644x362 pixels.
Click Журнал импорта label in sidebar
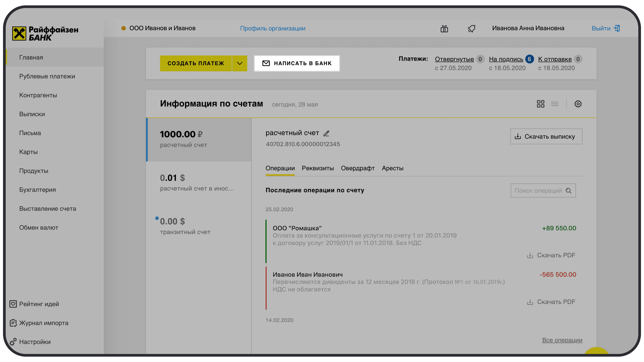[x=44, y=323]
